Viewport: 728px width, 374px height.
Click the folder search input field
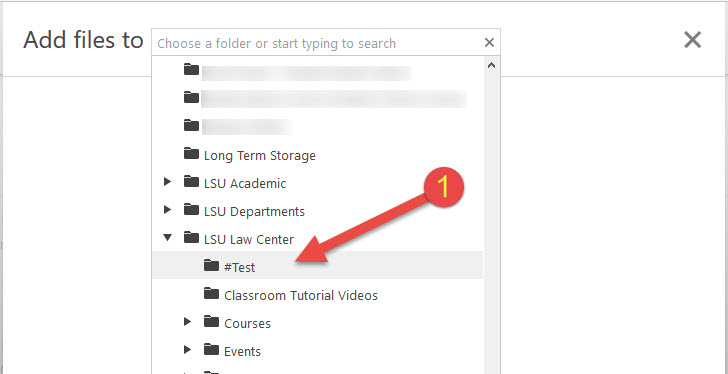tap(318, 43)
